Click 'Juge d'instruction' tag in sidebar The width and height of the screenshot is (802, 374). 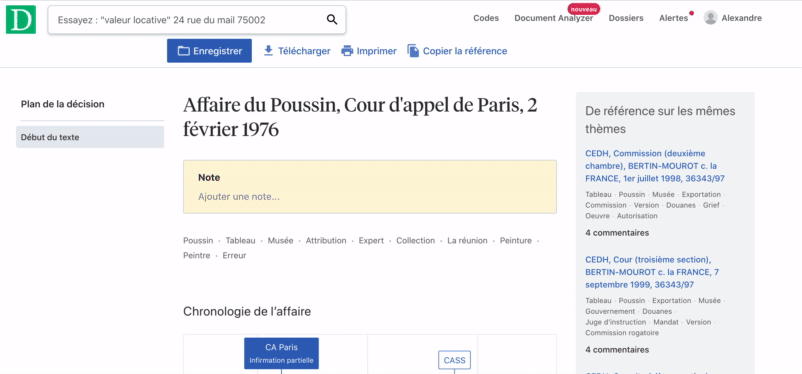pyautogui.click(x=616, y=322)
